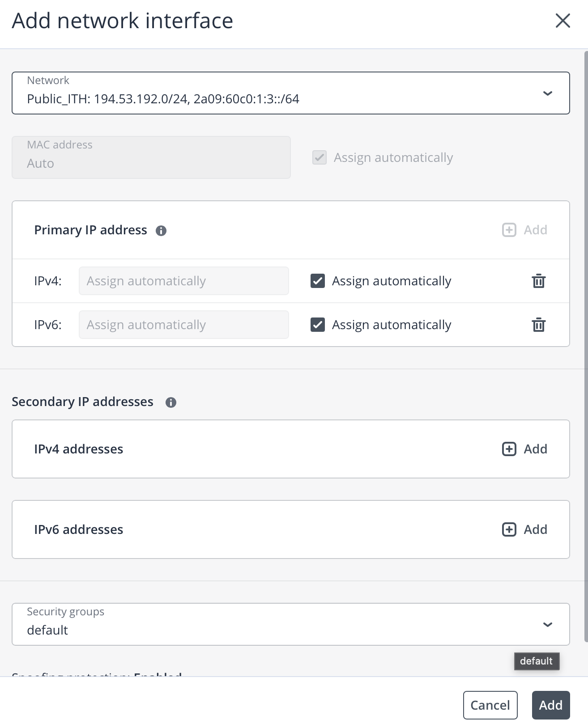The image size is (588, 728).
Task: Uncheck IPv4 Assign automatically checkbox
Action: click(318, 281)
